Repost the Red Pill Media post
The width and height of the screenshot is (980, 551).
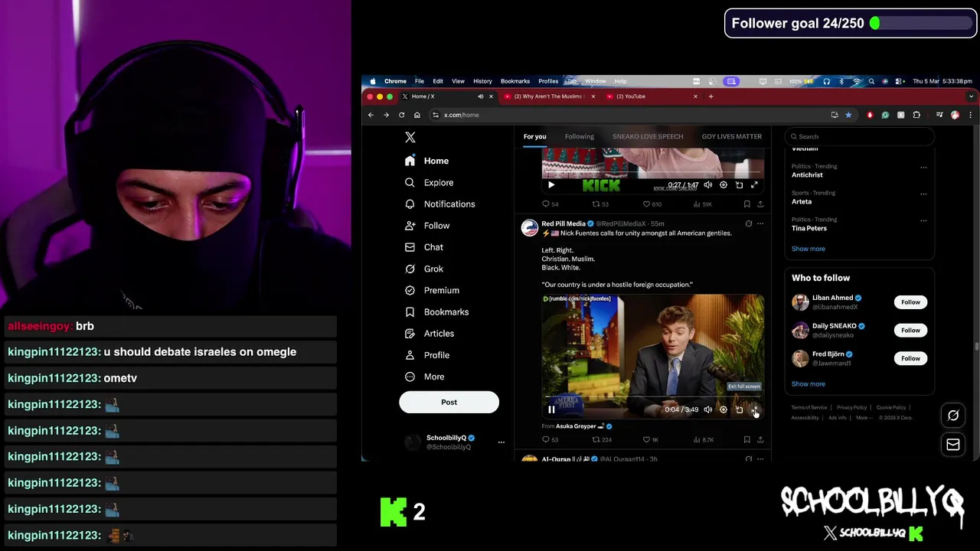[x=602, y=439]
